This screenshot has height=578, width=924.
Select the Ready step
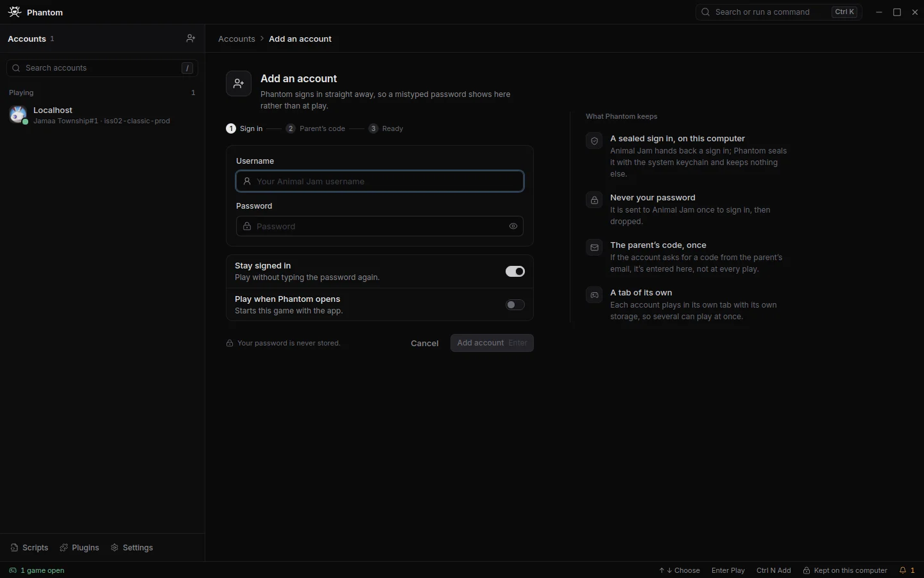pyautogui.click(x=386, y=128)
